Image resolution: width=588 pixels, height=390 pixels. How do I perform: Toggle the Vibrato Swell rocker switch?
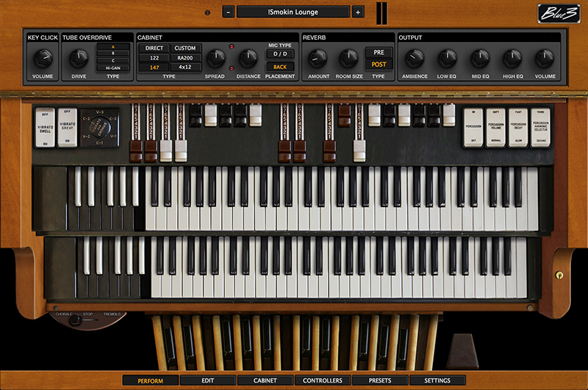click(x=45, y=127)
